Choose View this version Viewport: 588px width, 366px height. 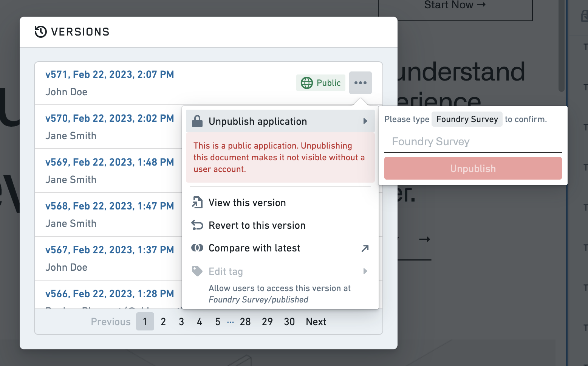(280, 203)
